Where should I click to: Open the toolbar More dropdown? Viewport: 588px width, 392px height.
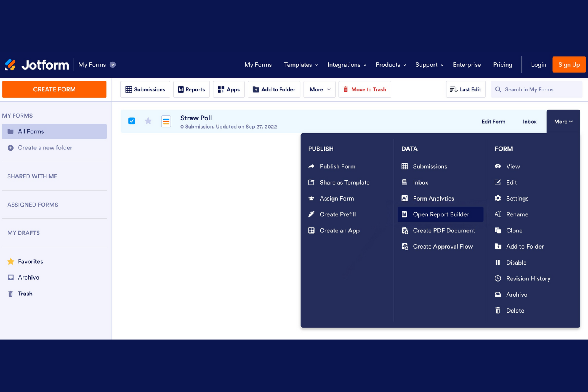pyautogui.click(x=319, y=89)
